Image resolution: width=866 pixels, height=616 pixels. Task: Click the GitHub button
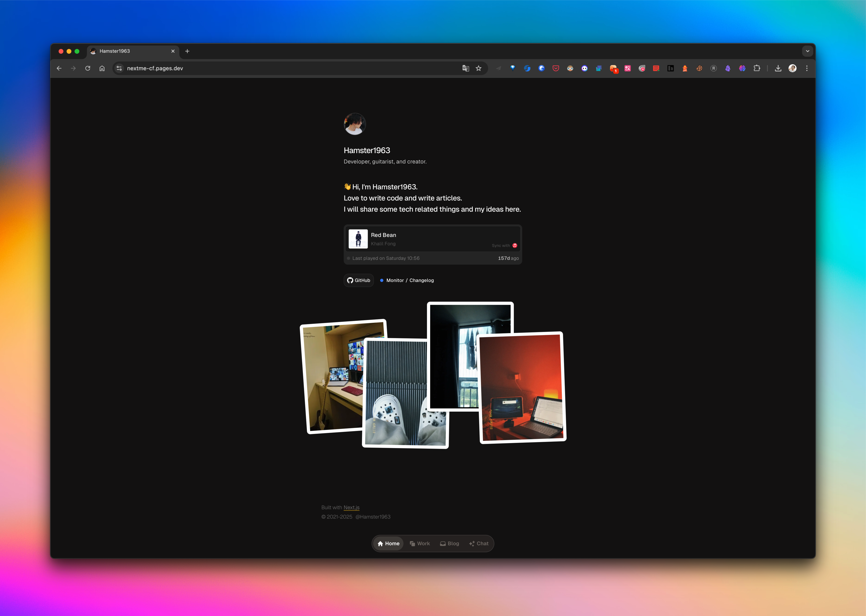358,280
